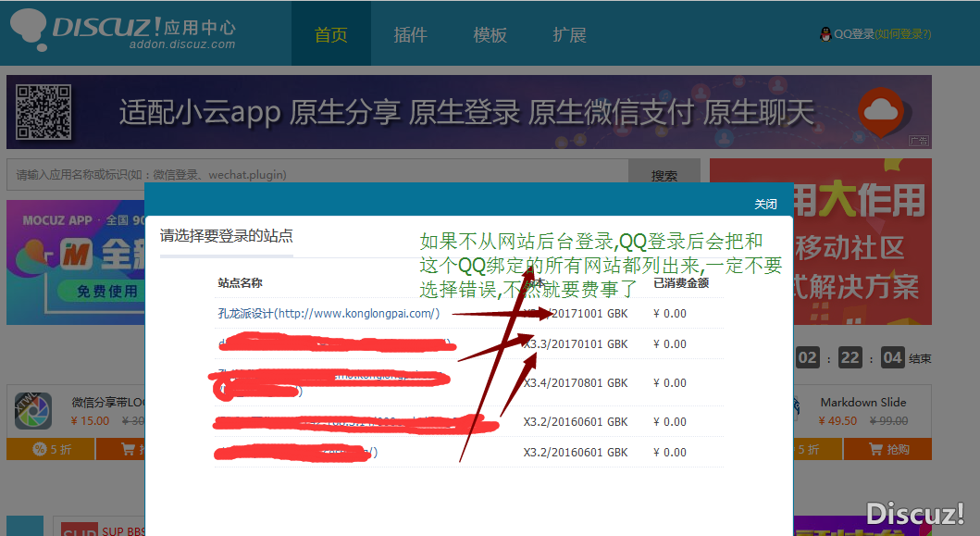980x536 pixels.
Task: Click the ¥ 49.50 price of Markdown Slide
Action: (837, 421)
